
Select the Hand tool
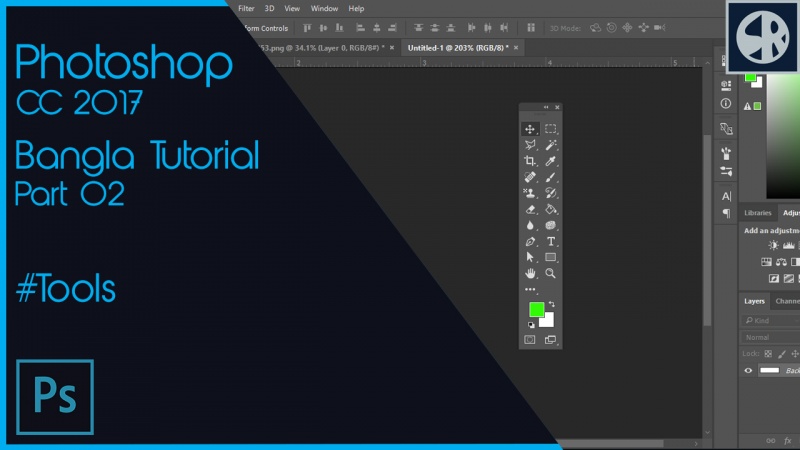[x=530, y=273]
